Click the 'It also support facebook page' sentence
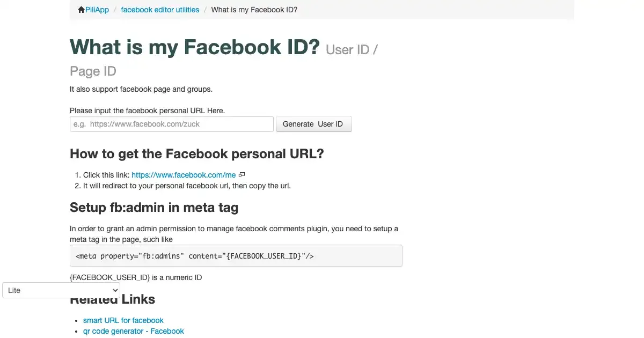Viewport: 644px width, 338px height. 141,89
